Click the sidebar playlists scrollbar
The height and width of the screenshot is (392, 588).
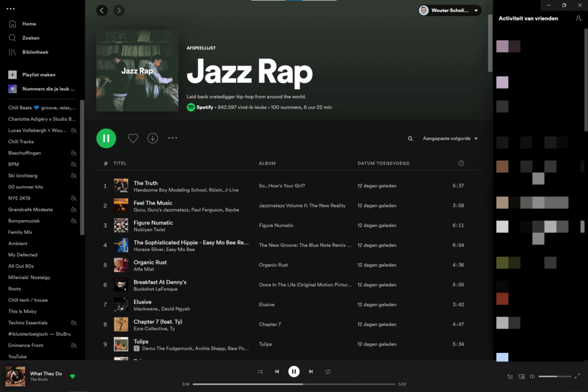[x=82, y=167]
